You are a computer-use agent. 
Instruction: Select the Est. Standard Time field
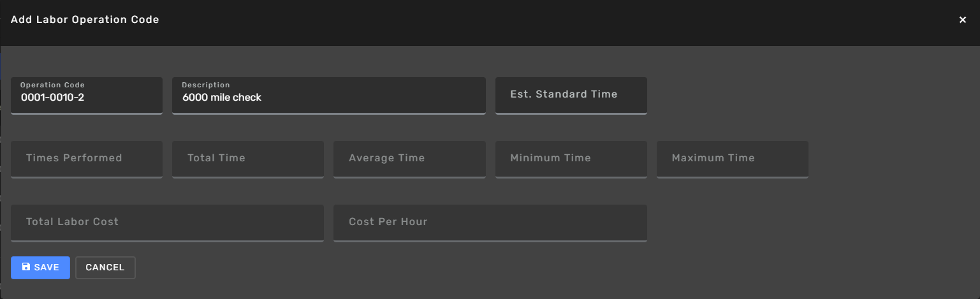(571, 96)
